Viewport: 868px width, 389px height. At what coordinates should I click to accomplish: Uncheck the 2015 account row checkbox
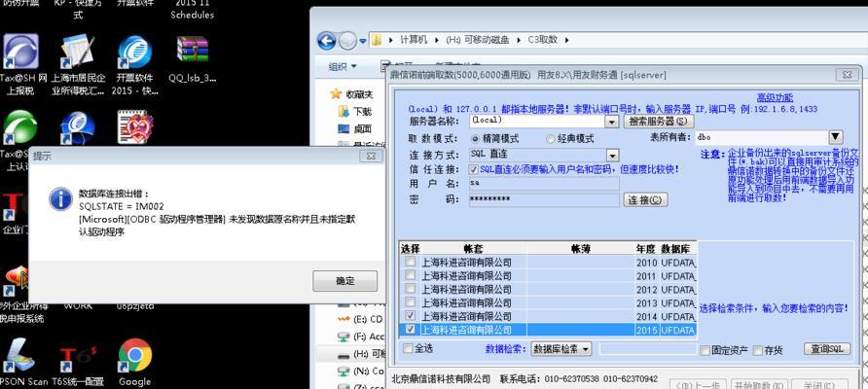point(410,330)
